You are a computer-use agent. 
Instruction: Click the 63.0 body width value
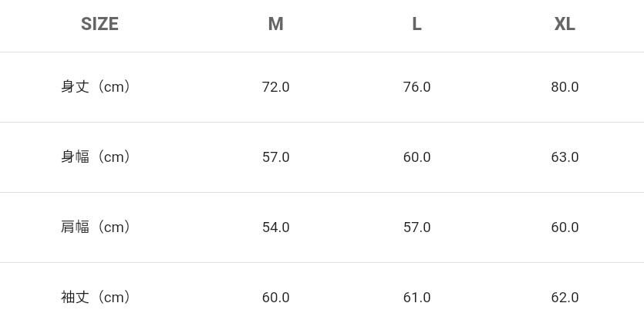tap(565, 157)
